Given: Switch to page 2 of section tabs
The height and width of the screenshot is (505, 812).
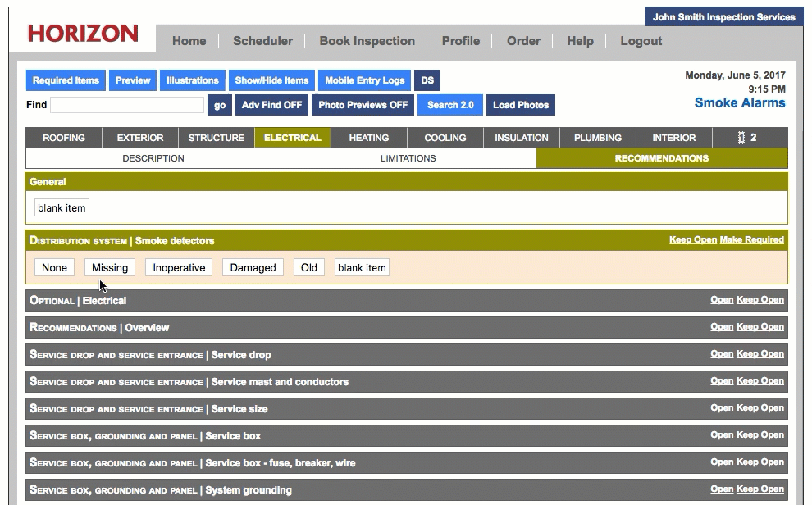Looking at the screenshot, I should point(748,138).
